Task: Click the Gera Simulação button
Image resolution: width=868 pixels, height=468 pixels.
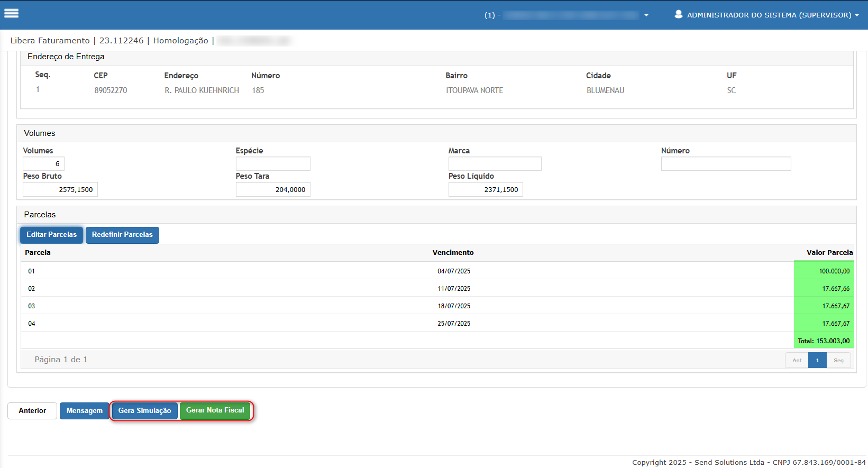Action: (144, 411)
